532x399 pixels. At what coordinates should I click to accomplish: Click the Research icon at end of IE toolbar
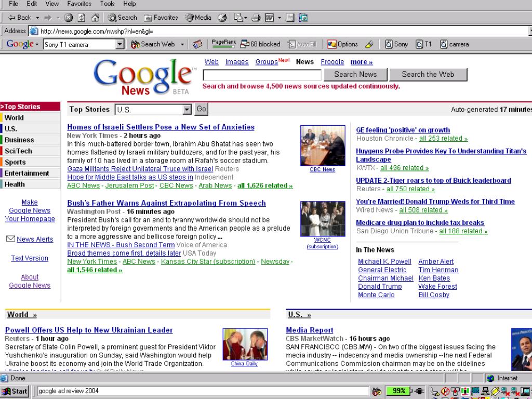coord(303,18)
